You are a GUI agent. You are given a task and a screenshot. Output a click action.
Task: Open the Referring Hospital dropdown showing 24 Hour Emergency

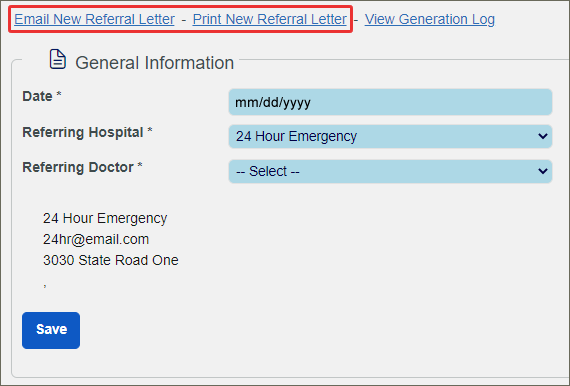(390, 136)
